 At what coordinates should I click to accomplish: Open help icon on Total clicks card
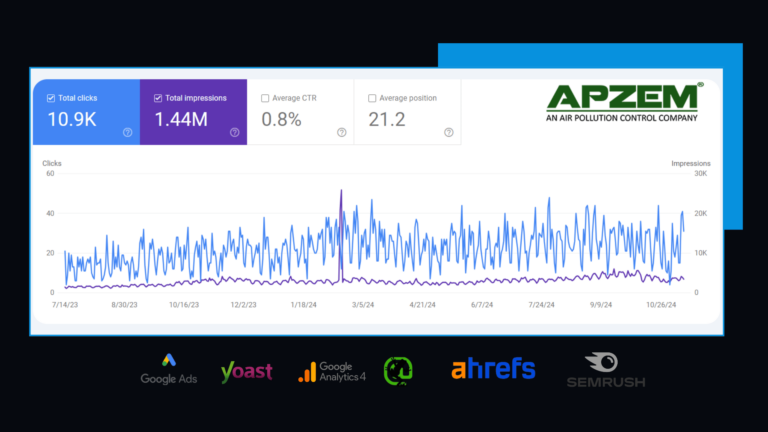click(x=127, y=132)
